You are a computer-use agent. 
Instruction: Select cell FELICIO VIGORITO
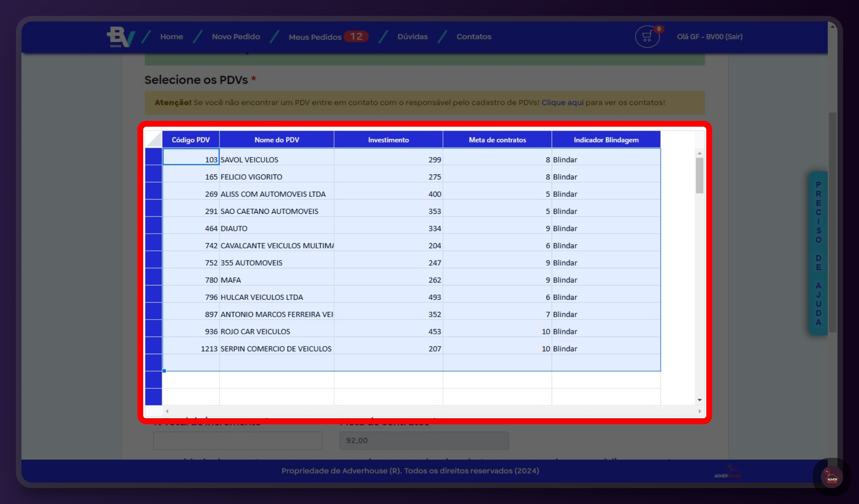pos(277,174)
